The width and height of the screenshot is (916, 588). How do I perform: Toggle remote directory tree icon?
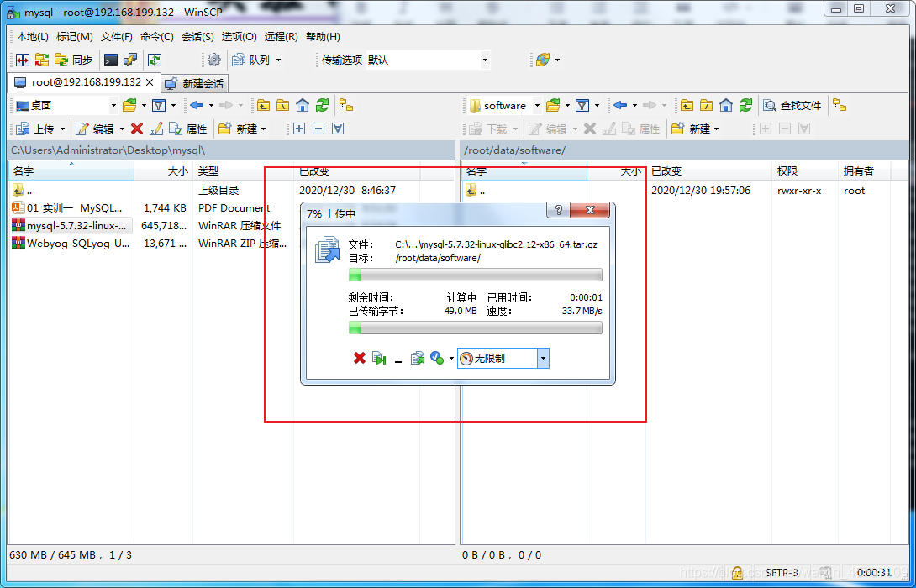point(840,106)
